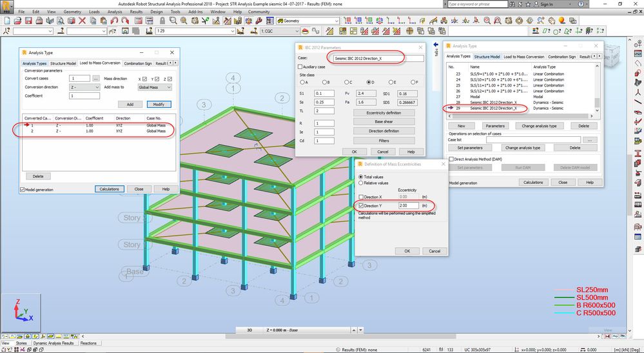Enable Direction X eccentricity checkbox
Image resolution: width=644 pixels, height=353 pixels.
361,197
